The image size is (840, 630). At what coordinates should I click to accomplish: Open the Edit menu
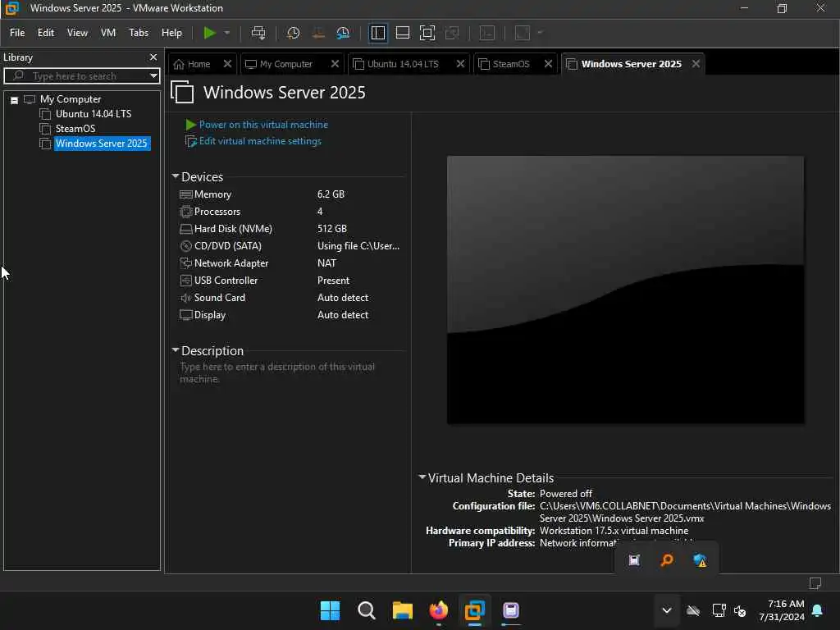point(46,33)
